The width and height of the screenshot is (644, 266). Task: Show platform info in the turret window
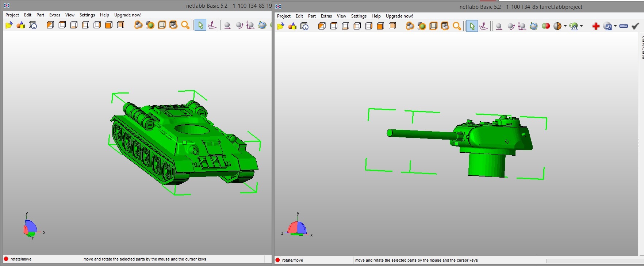click(304, 26)
